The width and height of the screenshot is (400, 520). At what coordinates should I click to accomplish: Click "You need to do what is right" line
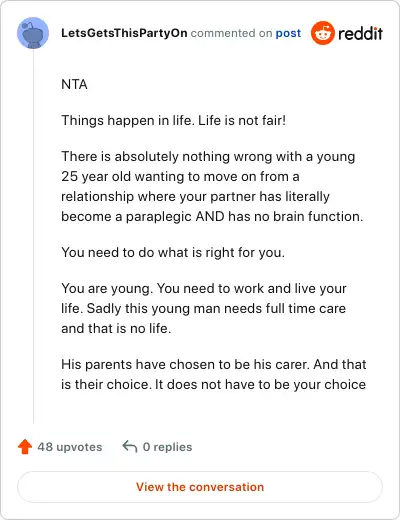[173, 252]
